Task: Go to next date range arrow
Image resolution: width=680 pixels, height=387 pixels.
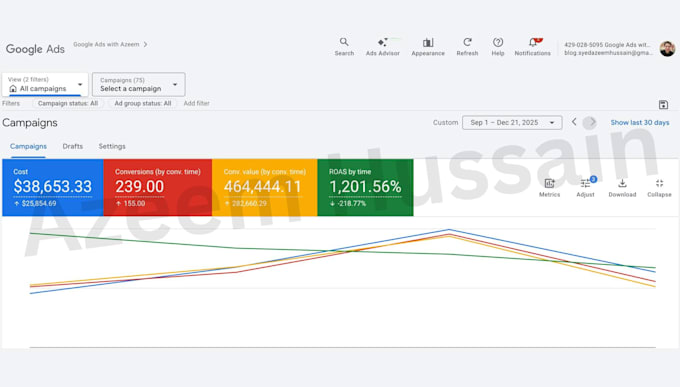Action: tap(592, 122)
